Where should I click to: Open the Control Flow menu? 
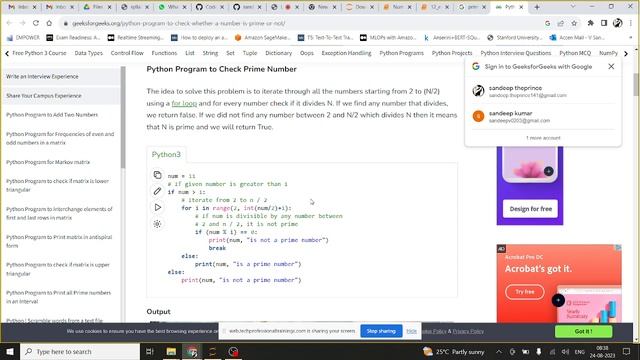(127, 53)
